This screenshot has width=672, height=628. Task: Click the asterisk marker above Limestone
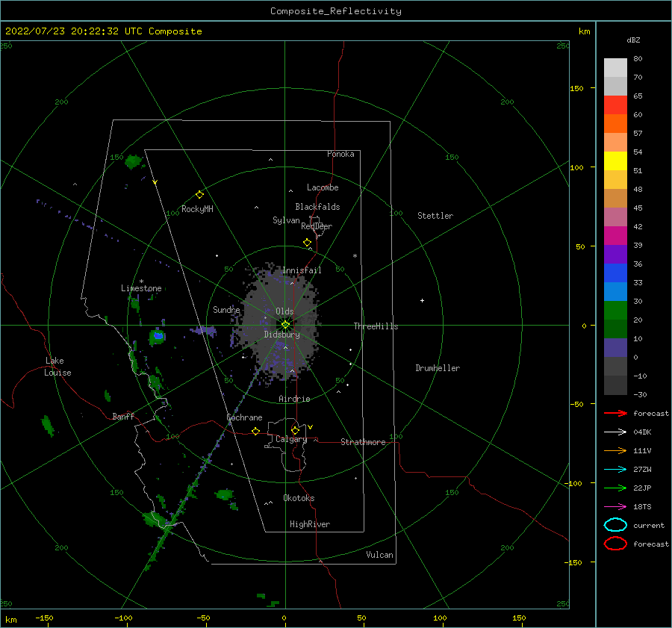[141, 282]
